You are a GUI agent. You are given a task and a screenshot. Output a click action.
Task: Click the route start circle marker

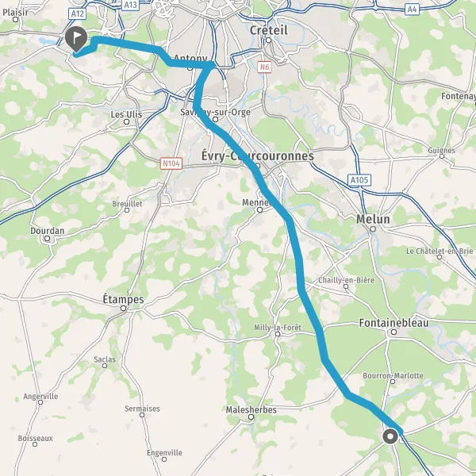point(390,436)
